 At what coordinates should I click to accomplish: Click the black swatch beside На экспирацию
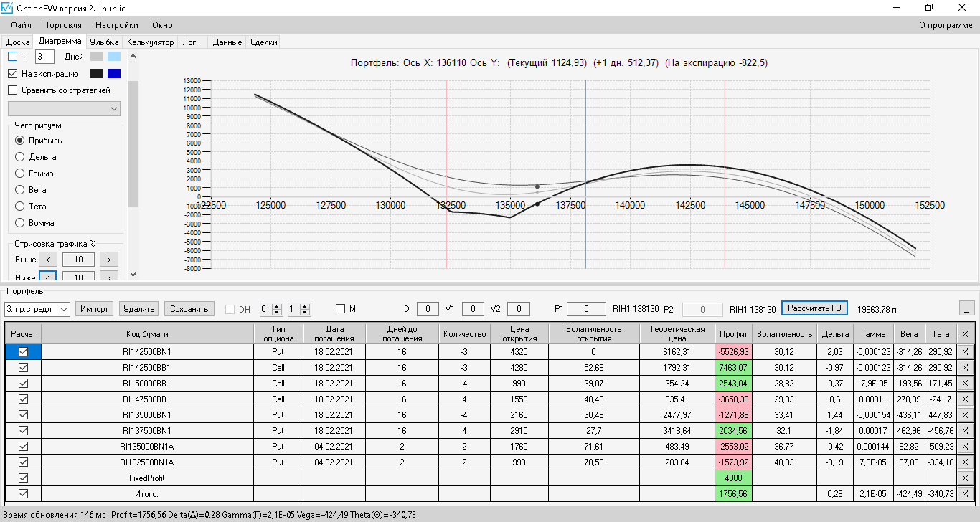pos(97,74)
